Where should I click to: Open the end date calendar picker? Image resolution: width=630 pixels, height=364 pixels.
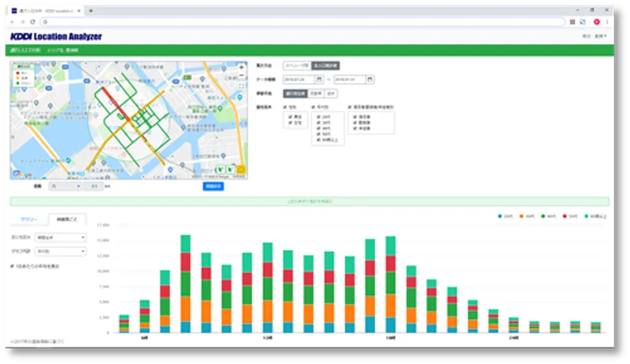point(370,79)
